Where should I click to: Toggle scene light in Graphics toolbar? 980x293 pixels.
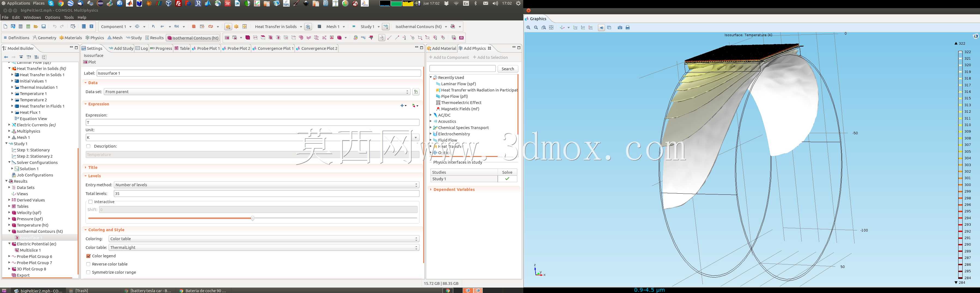601,28
